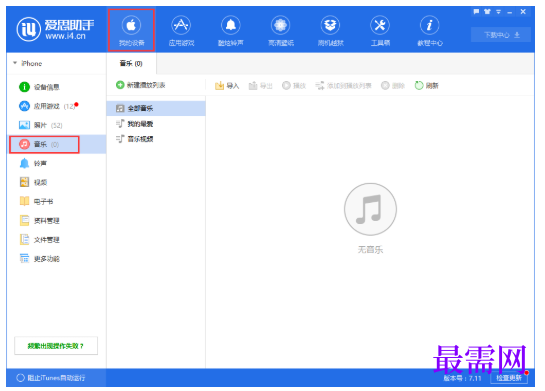The width and height of the screenshot is (545, 391).
Task: Click the 版本号: 7.11 version text
Action: (x=463, y=378)
